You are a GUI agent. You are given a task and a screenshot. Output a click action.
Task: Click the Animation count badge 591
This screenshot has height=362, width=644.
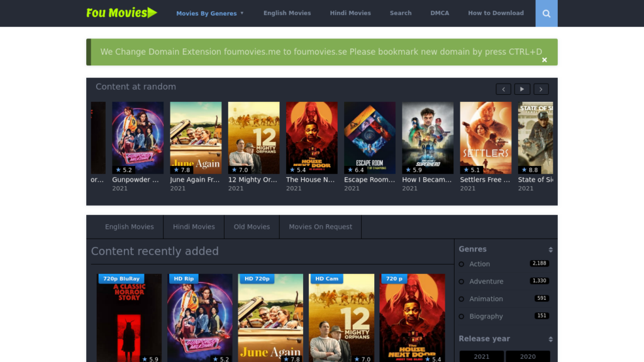point(541,299)
